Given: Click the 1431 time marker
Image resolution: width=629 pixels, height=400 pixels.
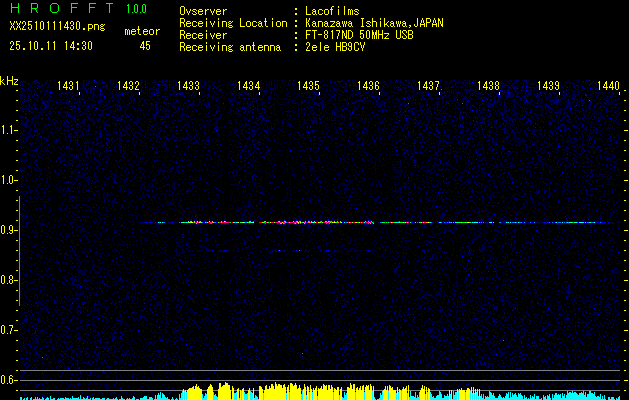Looking at the screenshot, I should [69, 87].
